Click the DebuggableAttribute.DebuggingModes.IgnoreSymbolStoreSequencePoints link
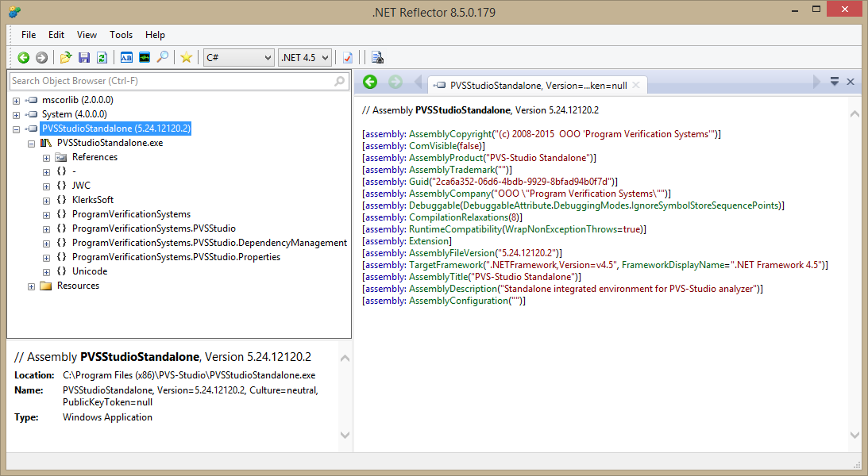The height and width of the screenshot is (476, 868). pyautogui.click(x=621, y=205)
